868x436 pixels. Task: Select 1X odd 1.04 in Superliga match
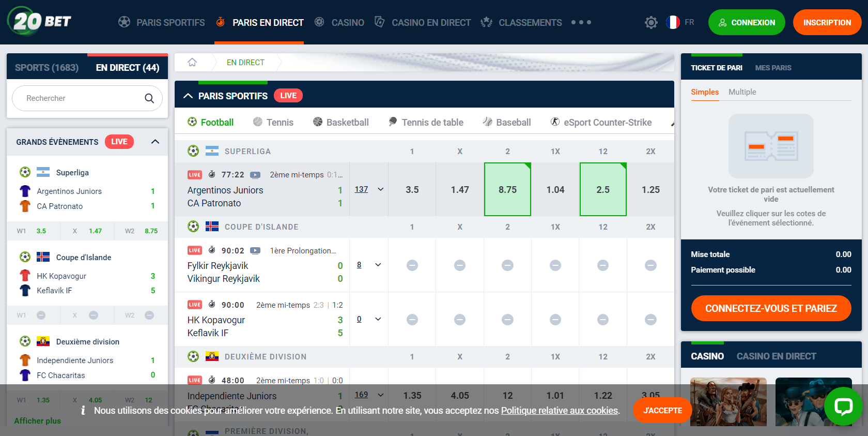pyautogui.click(x=555, y=189)
